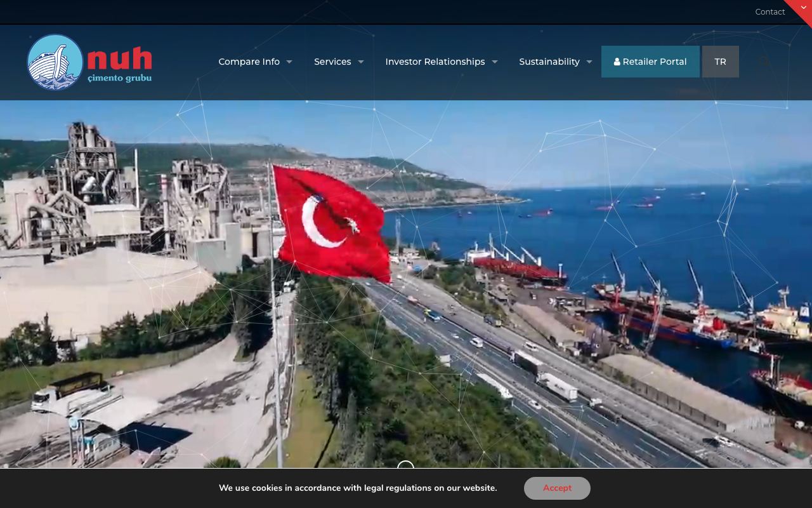Go to the Retailer Portal
812x508 pixels.
650,62
